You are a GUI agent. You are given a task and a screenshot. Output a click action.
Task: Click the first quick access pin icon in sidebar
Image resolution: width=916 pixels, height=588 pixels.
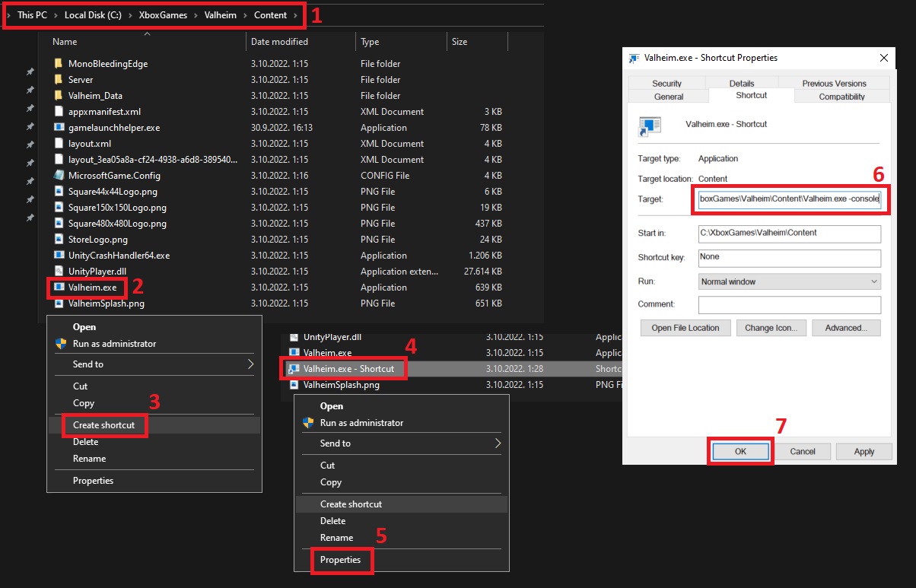coord(30,72)
